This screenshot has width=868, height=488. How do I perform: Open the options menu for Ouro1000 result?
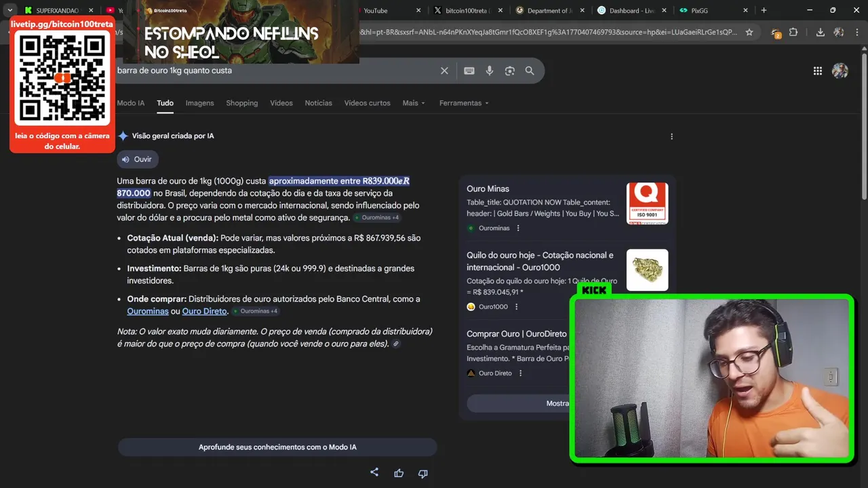coord(516,306)
